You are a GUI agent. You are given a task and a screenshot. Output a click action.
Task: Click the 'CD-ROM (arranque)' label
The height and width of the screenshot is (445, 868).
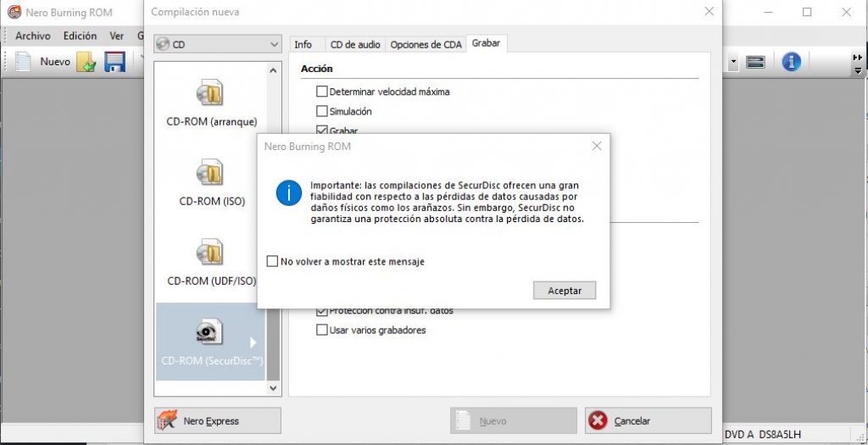pyautogui.click(x=211, y=122)
